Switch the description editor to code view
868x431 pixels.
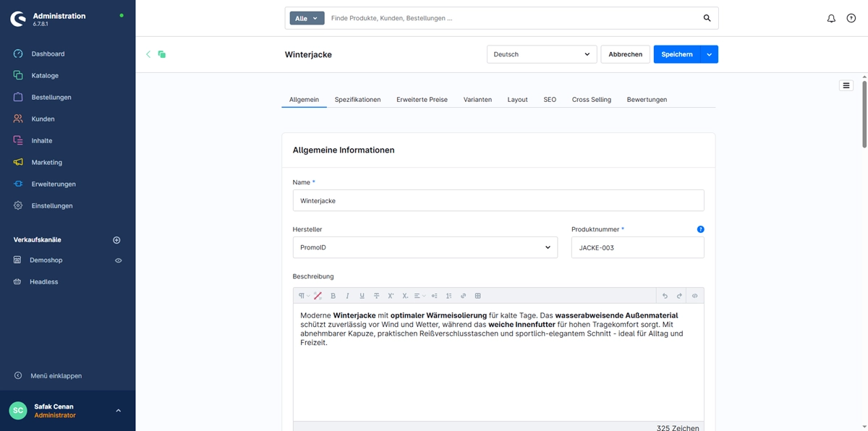[x=694, y=295]
